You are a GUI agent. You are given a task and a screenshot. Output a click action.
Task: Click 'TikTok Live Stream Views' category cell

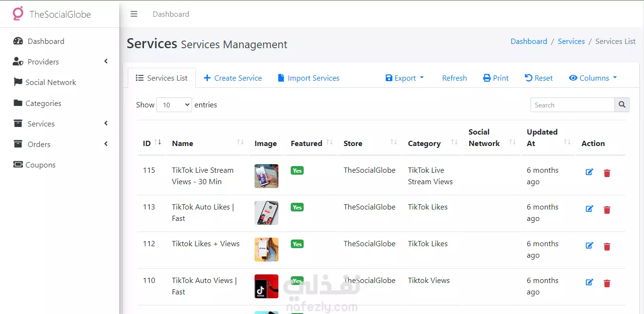[x=430, y=176]
